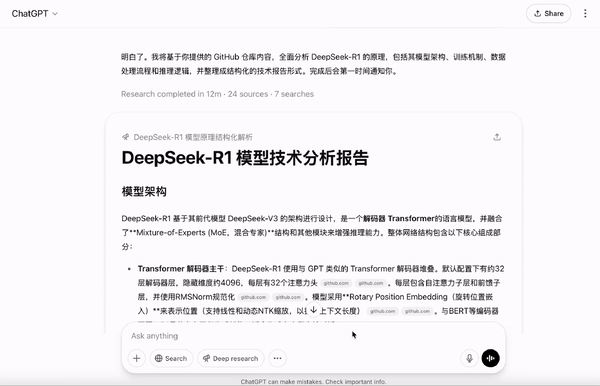Click the Share button
This screenshot has height=386, width=600.
[x=548, y=14]
